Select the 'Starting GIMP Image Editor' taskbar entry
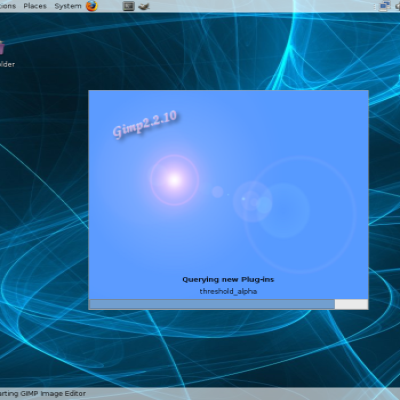Image resolution: width=400 pixels, height=400 pixels. (43, 394)
